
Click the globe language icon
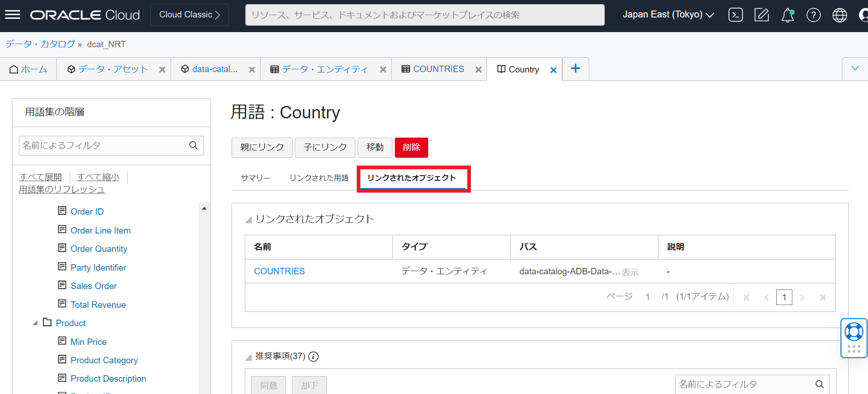840,15
